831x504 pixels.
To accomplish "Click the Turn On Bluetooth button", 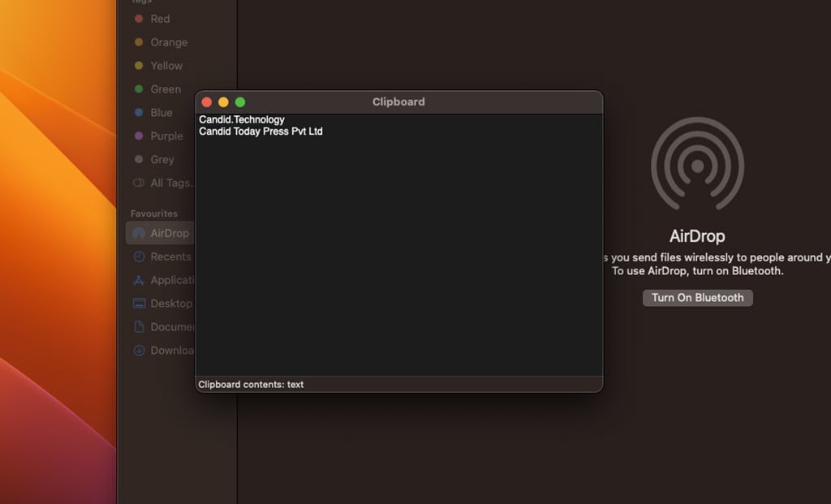I will pyautogui.click(x=697, y=298).
